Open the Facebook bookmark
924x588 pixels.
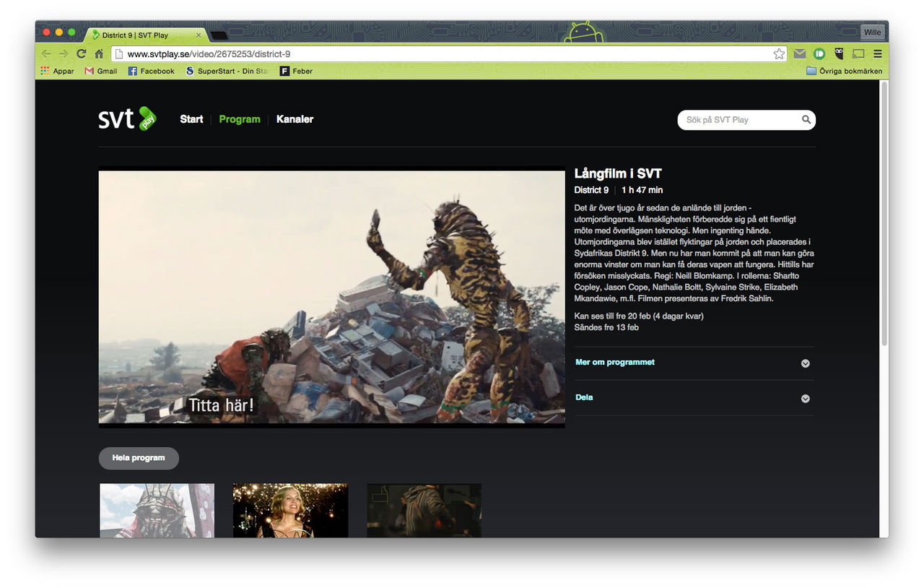pos(151,71)
